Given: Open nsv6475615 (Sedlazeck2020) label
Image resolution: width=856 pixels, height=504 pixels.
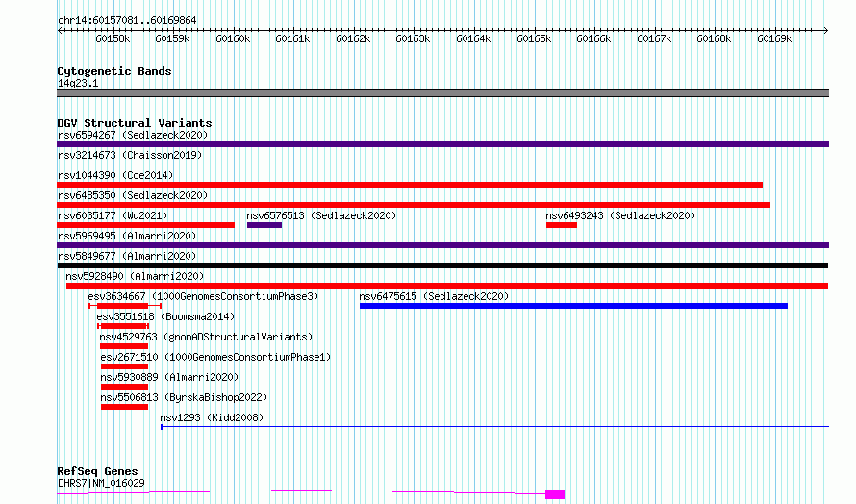Looking at the screenshot, I should 434,296.
